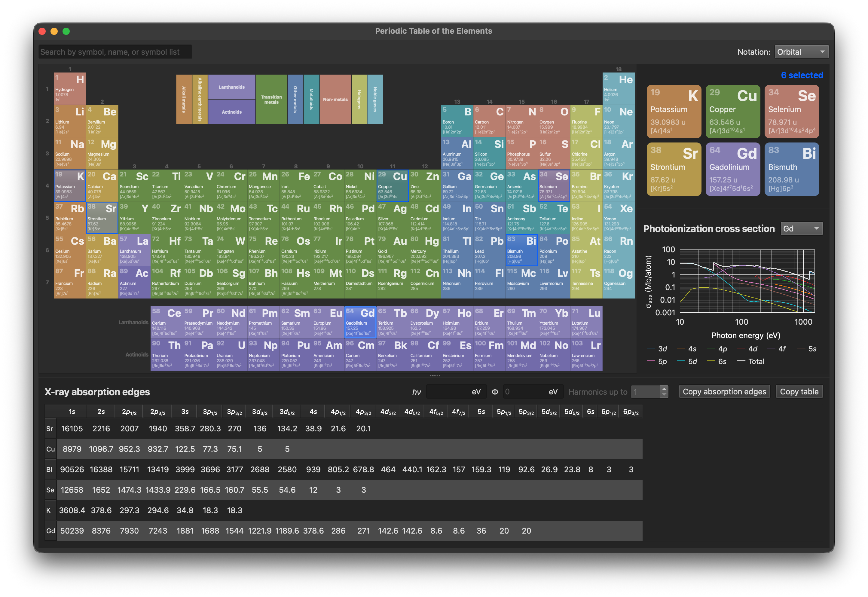This screenshot has width=868, height=597.
Task: Click the Gadolinium card in the selection panel
Action: point(733,169)
